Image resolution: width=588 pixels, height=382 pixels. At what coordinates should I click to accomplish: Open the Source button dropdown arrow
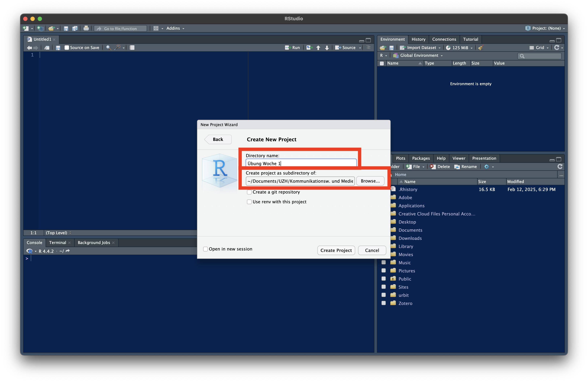pos(360,48)
